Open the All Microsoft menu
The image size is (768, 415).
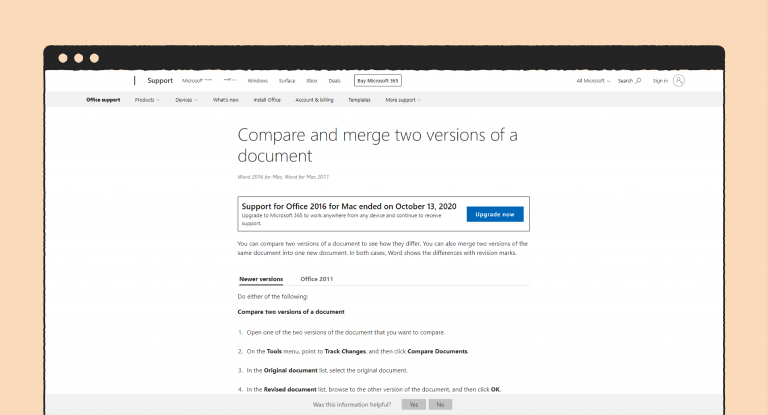coord(593,80)
